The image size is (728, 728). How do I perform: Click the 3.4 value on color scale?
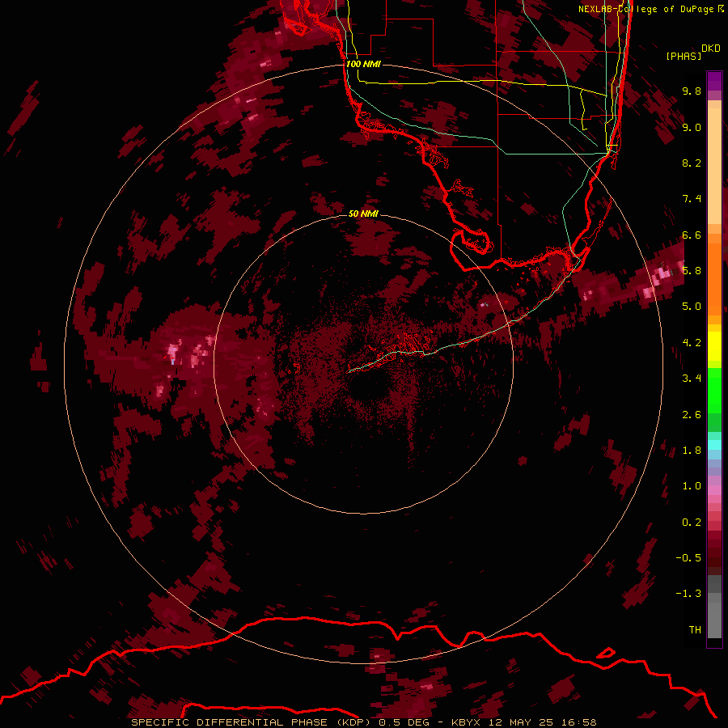click(692, 379)
